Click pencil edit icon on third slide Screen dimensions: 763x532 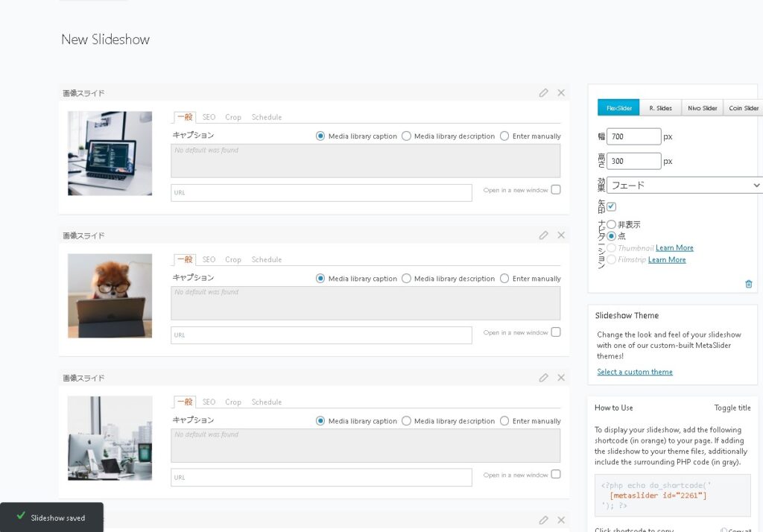pyautogui.click(x=544, y=378)
